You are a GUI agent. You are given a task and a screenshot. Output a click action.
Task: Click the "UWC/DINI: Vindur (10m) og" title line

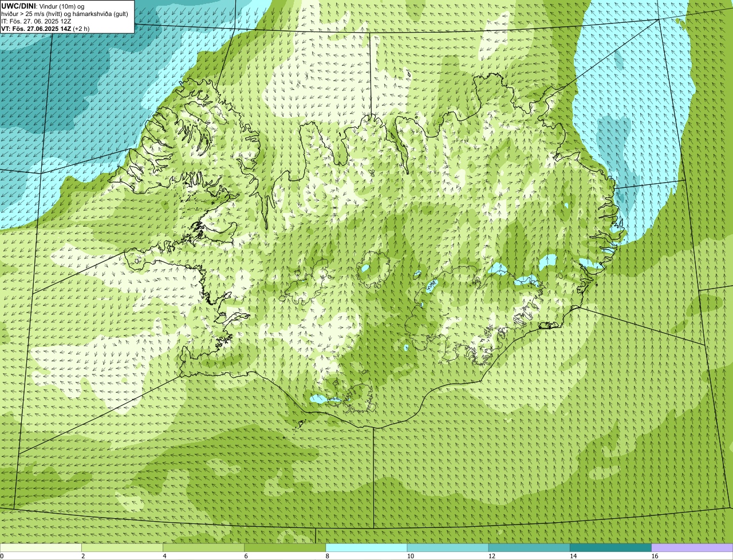coord(42,6)
